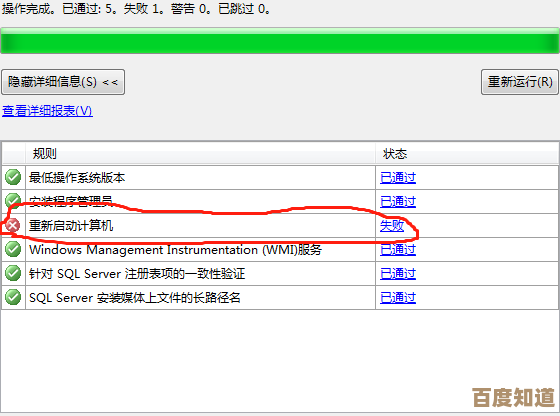This screenshot has height=416, width=560.
Task: Click the green progress bar
Action: click(x=280, y=41)
